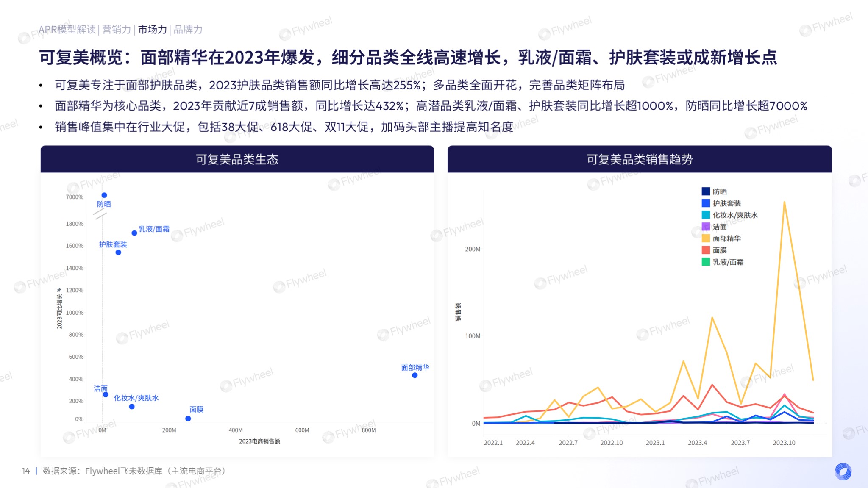The height and width of the screenshot is (488, 868).
Task: Click the APR模型解读 breadcrumb label
Action: [x=67, y=30]
